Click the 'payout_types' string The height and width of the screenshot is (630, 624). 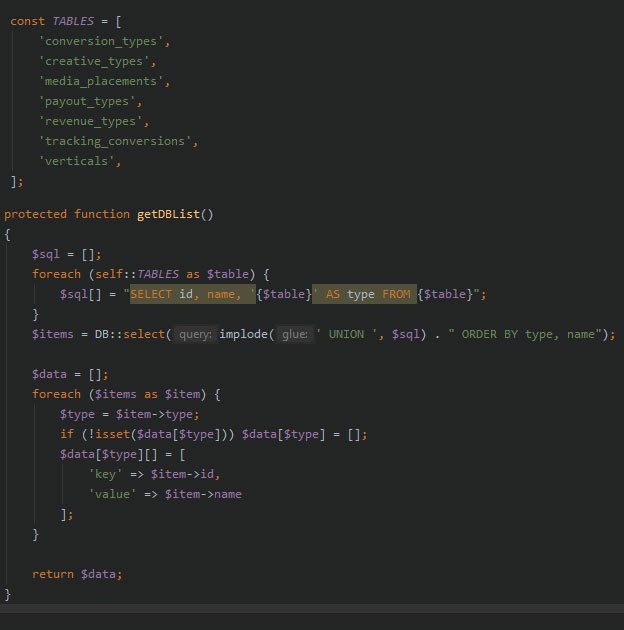(87, 102)
